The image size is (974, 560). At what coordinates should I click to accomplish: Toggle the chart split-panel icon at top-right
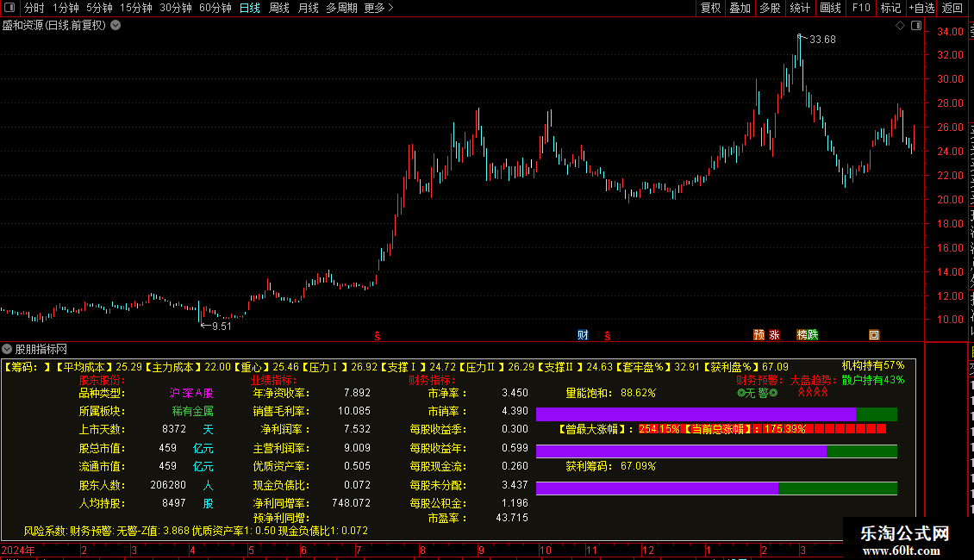tap(916, 26)
